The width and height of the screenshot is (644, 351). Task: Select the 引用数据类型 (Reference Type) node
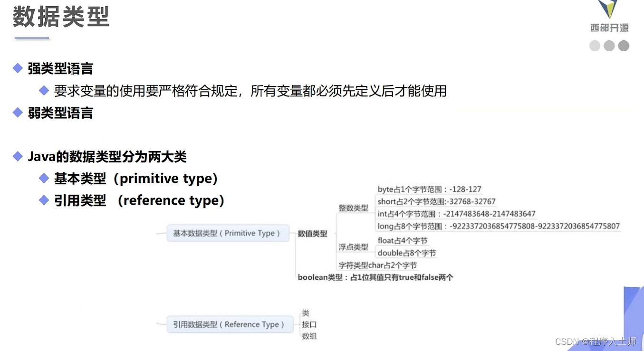click(230, 324)
